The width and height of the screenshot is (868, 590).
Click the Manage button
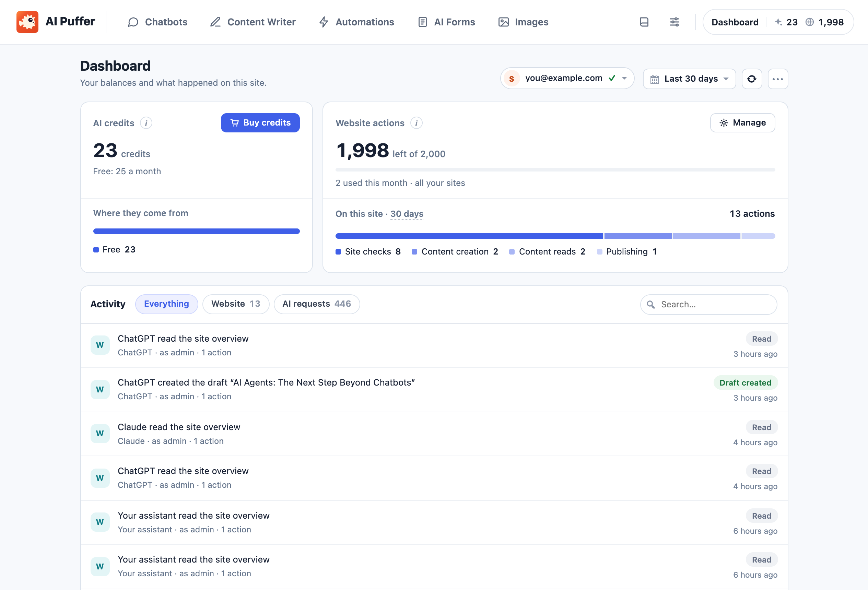[x=742, y=123]
